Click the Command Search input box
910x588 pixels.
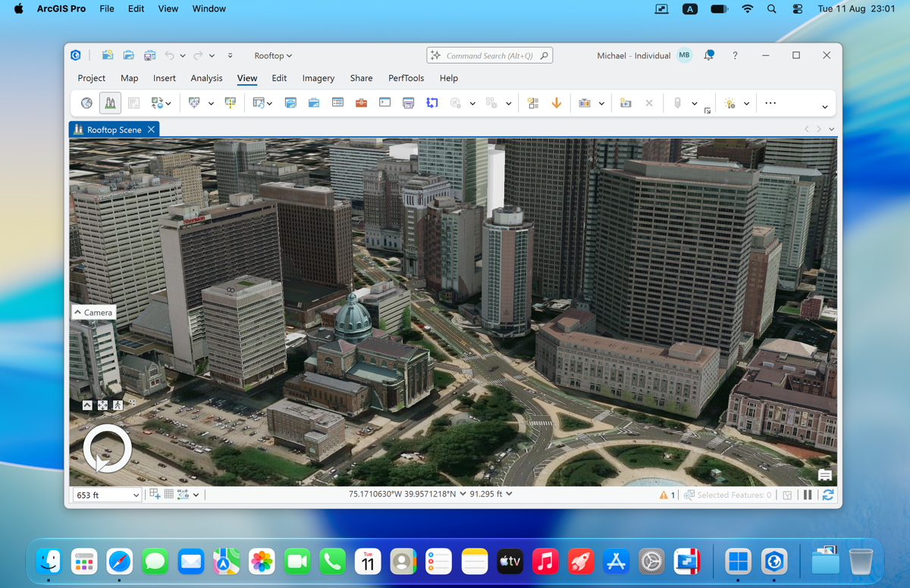(490, 55)
